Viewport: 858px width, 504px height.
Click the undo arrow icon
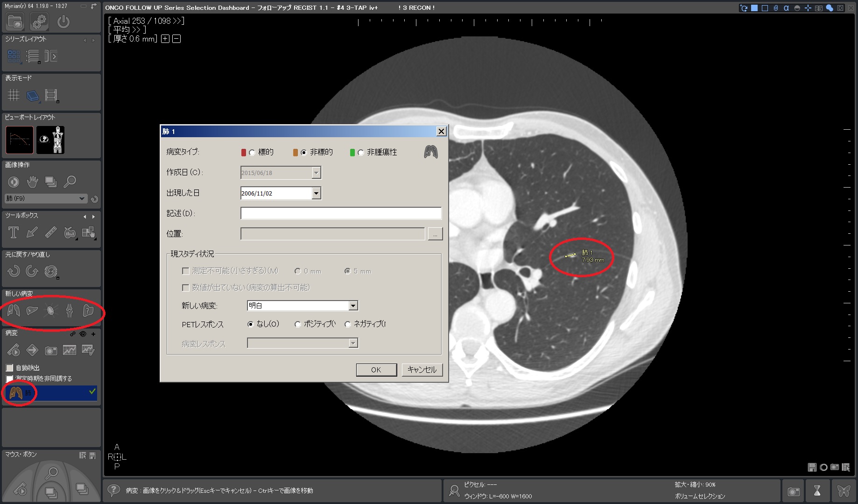tap(14, 271)
